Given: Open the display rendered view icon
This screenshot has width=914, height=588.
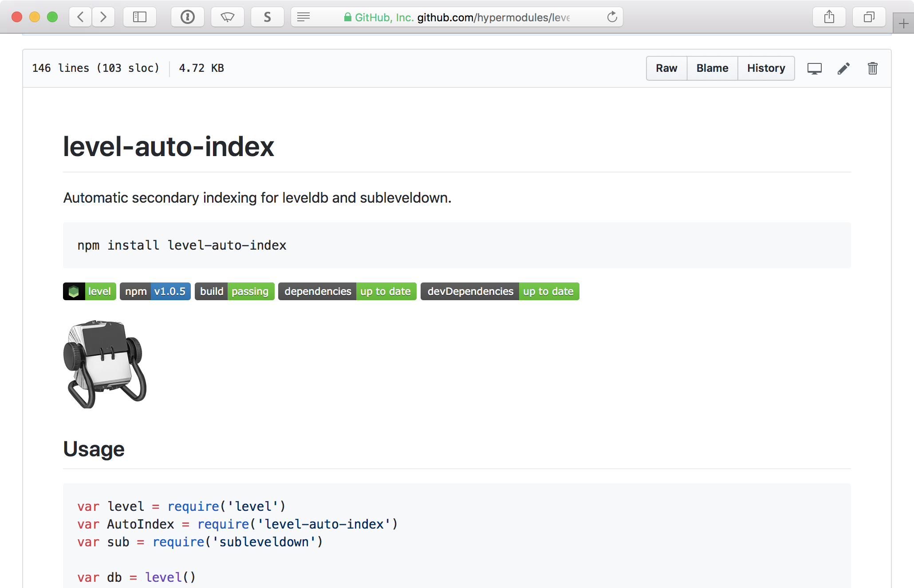Looking at the screenshot, I should (x=815, y=68).
